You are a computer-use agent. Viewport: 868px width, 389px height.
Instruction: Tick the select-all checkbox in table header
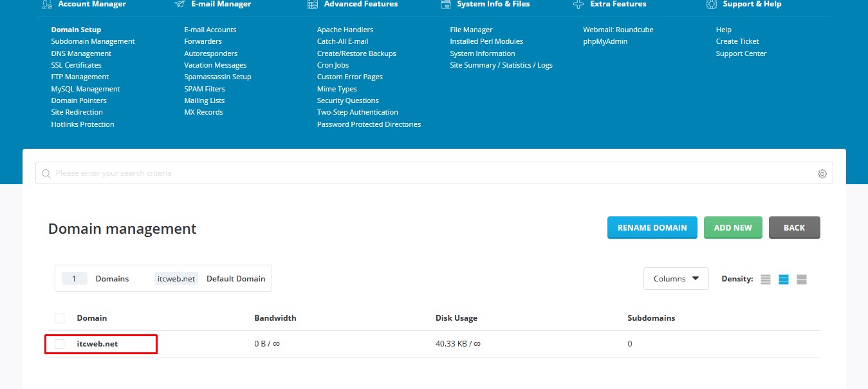[60, 318]
